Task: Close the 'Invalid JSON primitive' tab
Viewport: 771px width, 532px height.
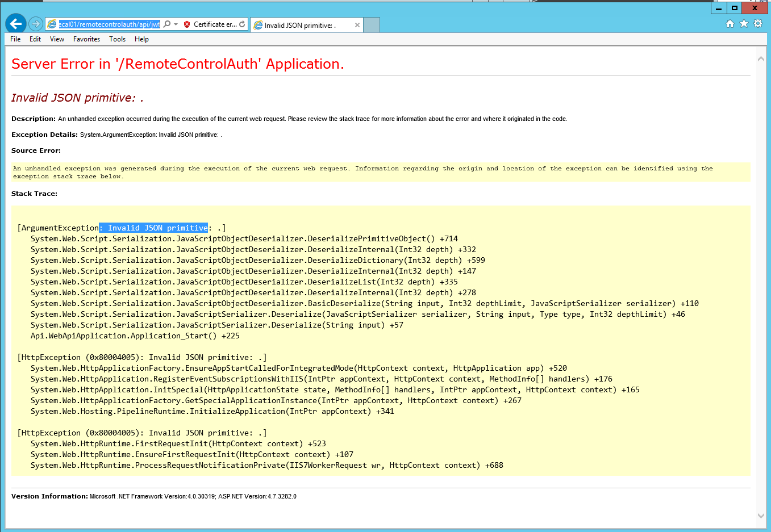Action: coord(357,26)
